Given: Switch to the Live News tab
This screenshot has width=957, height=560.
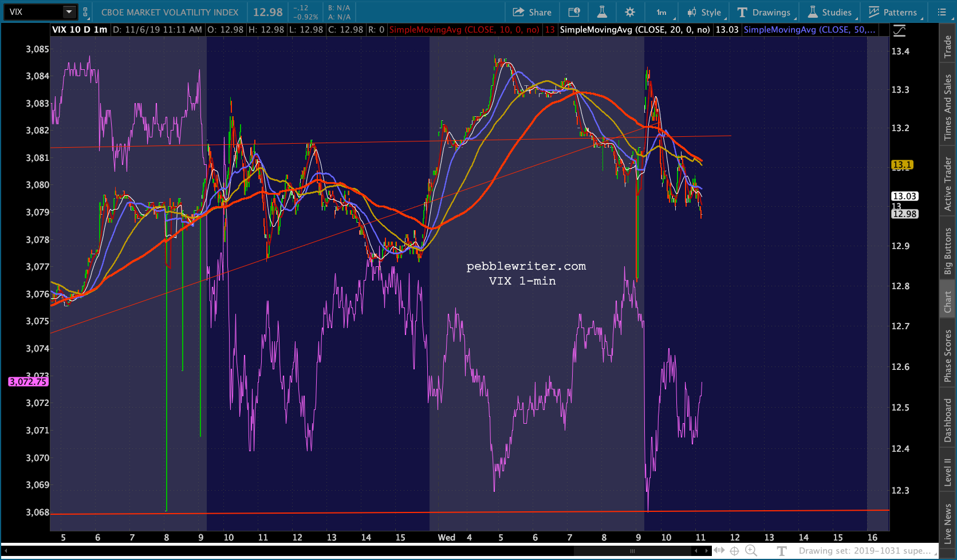Looking at the screenshot, I should [948, 523].
